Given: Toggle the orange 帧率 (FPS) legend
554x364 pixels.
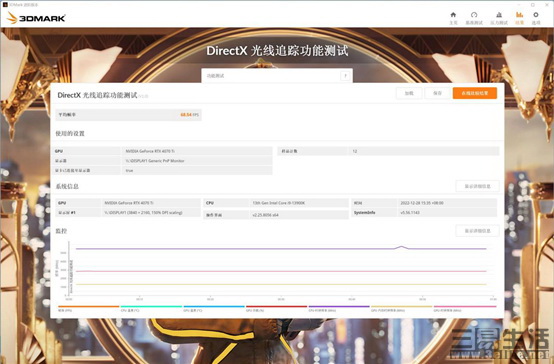Looking at the screenshot, I should (88, 309).
